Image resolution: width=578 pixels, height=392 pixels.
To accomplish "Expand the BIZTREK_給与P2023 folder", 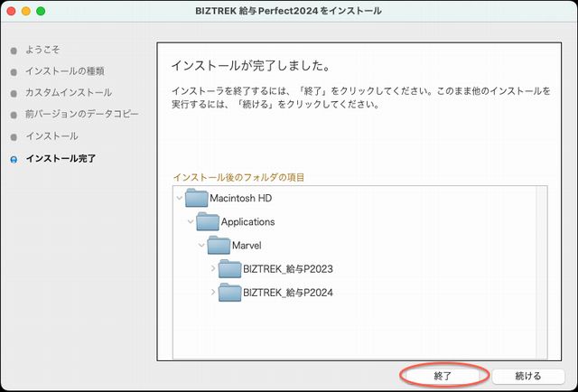I will tap(213, 268).
